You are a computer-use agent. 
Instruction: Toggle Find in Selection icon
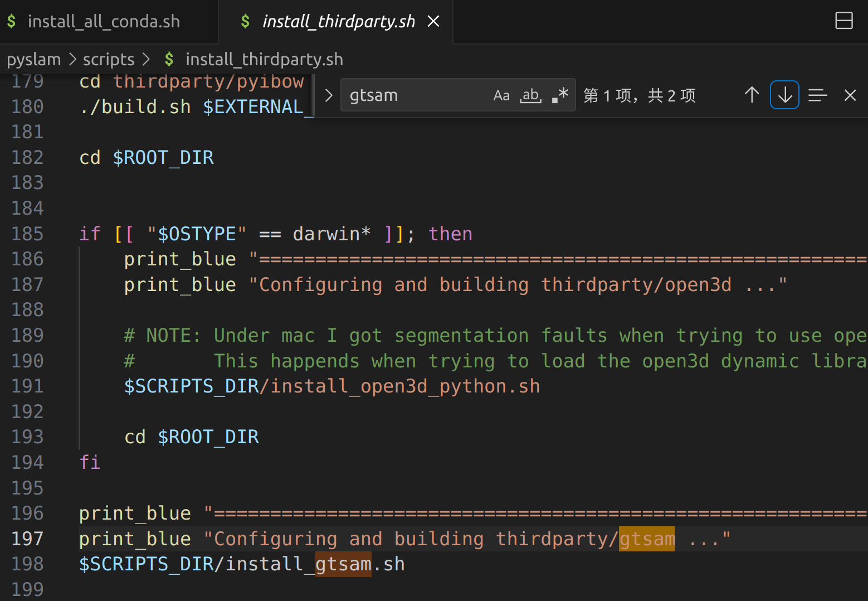(817, 95)
